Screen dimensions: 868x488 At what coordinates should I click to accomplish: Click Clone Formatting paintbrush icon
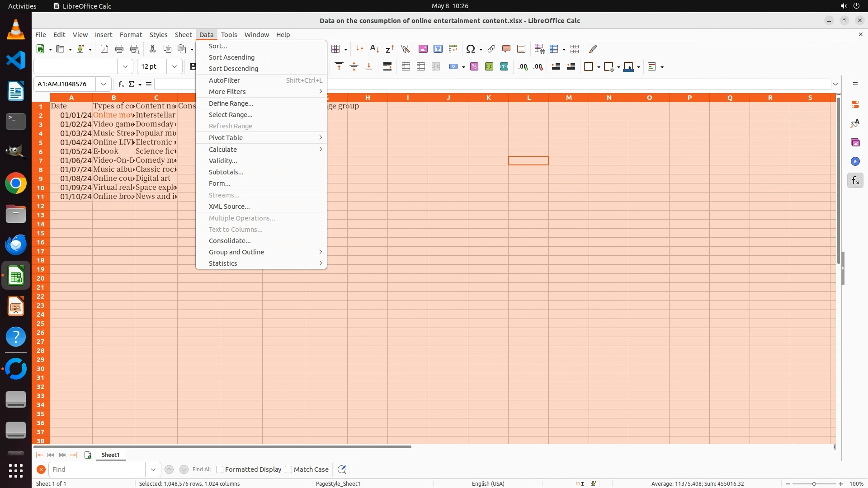593,49
